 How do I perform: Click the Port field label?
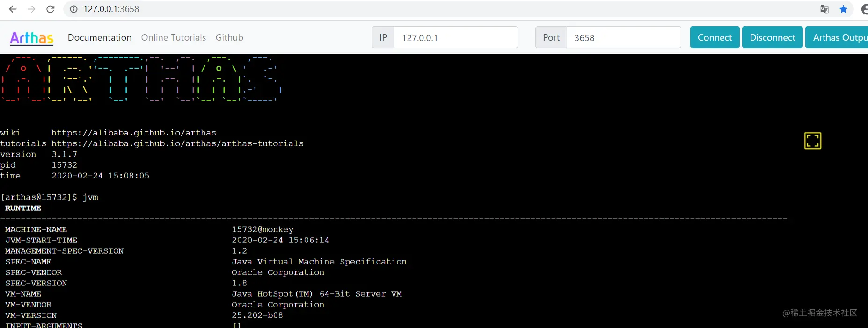(551, 37)
